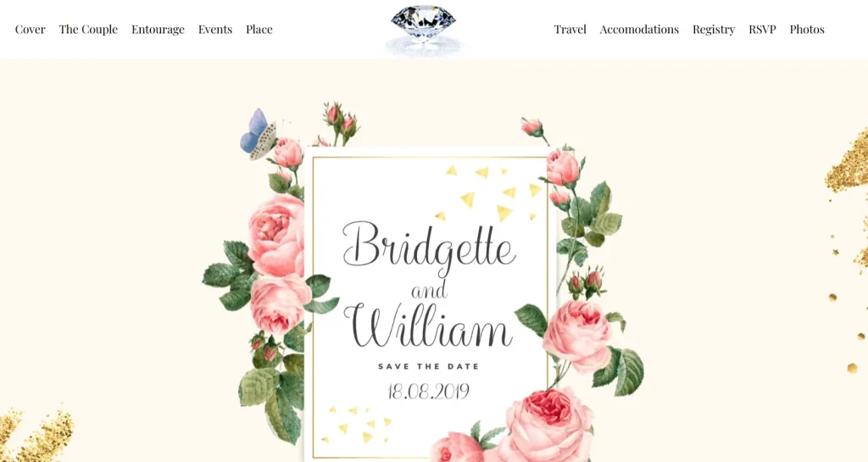The height and width of the screenshot is (462, 868).
Task: Click the blue butterfly illustration
Action: point(258,135)
